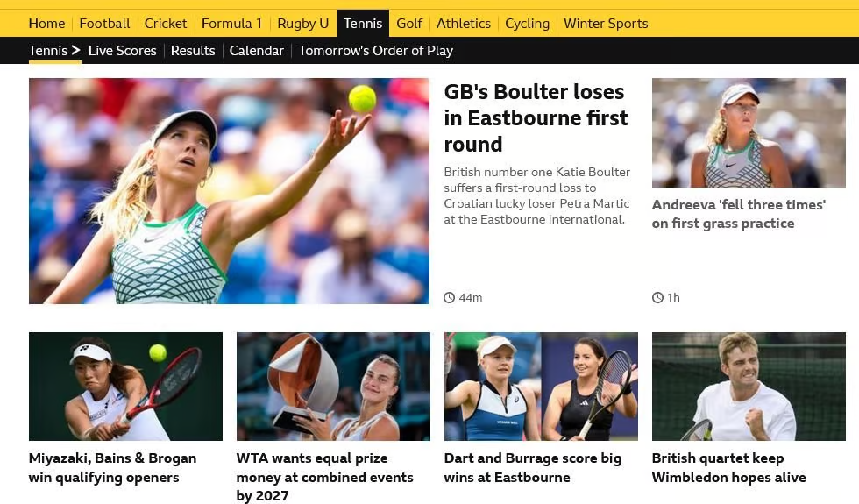The image size is (859, 504).
Task: Open the Cricket section
Action: coord(166,24)
